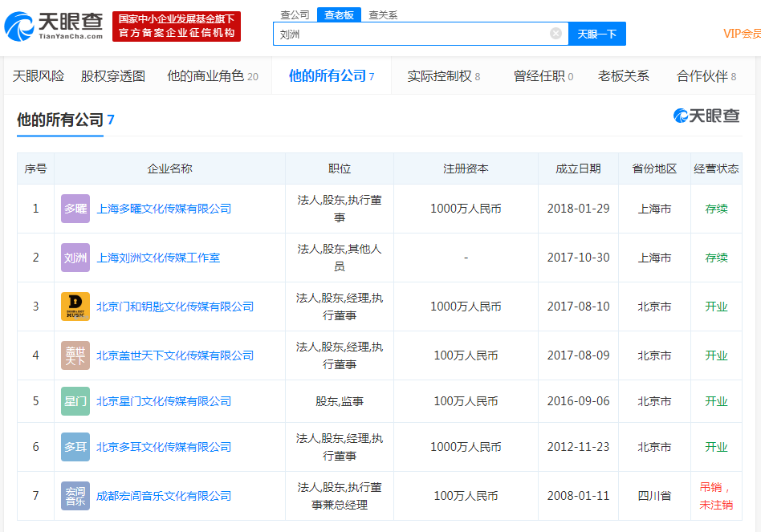Screen dimensions: 761x532
Task: Open the 盖世天下 logo icon
Action: [x=75, y=355]
